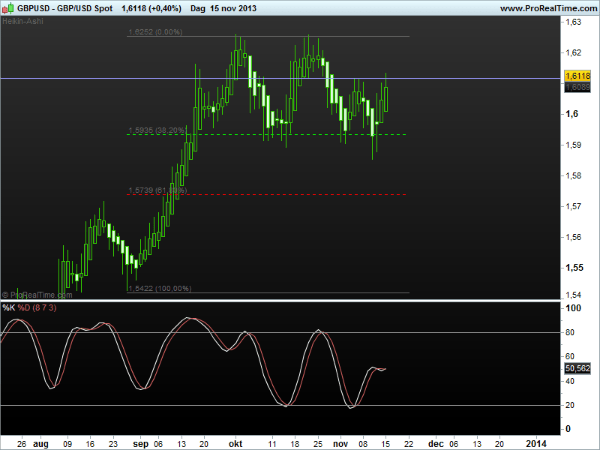Select the 1,5935 (38,20%) Fibonacci label
Image resolution: width=600 pixels, height=450 pixels.
[158, 130]
